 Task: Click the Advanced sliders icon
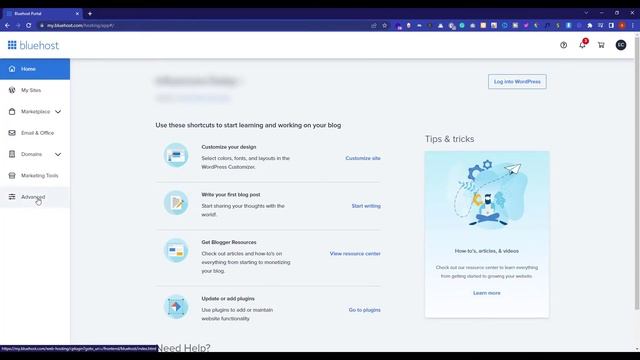12,197
